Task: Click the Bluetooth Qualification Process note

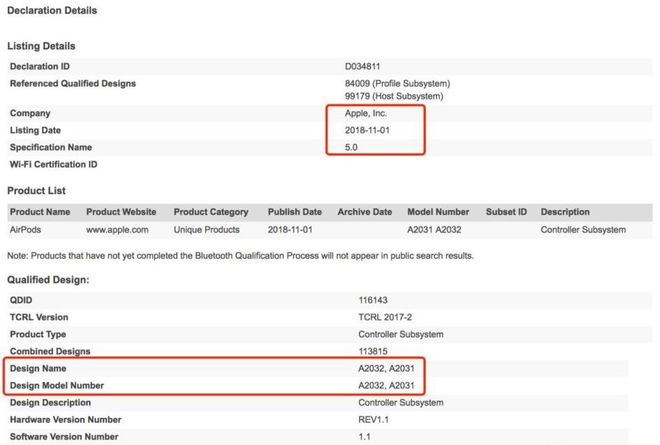Action: click(240, 256)
